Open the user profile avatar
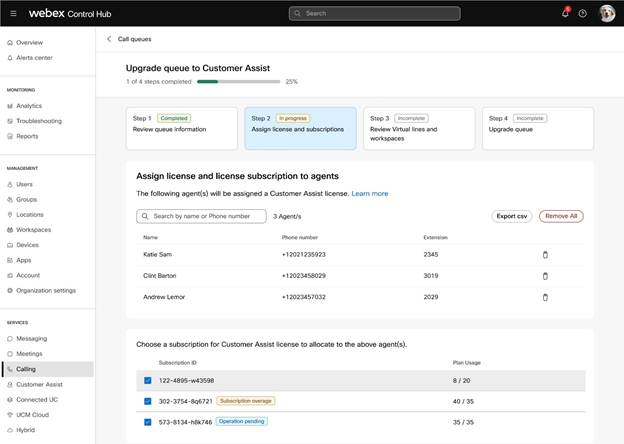624x444 pixels. [x=607, y=14]
